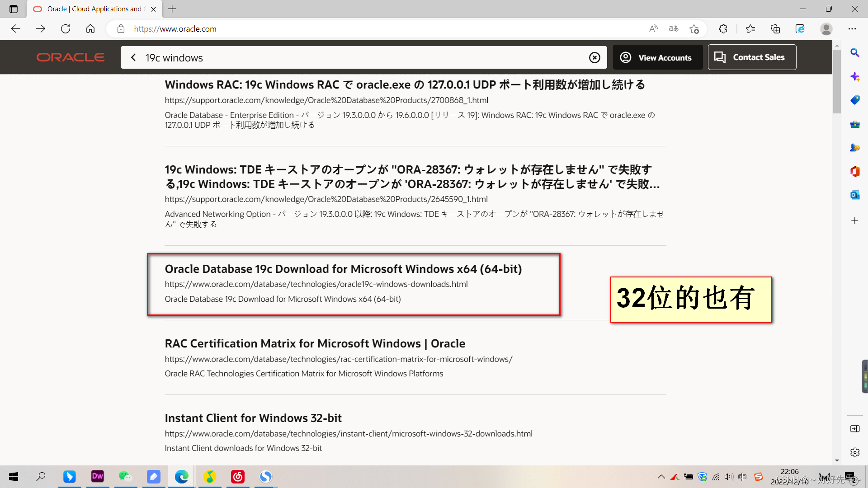Viewport: 868px width, 488px height.
Task: Click the translate page icon
Action: pos(674,29)
